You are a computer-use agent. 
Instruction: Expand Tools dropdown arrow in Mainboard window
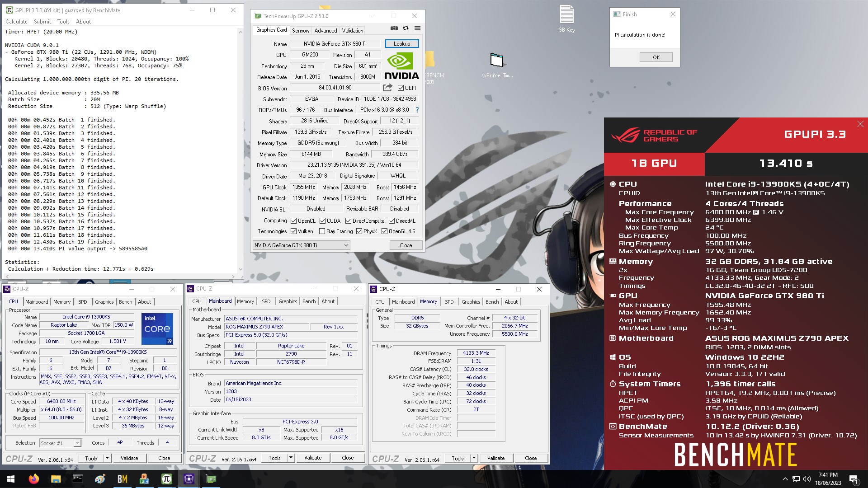pyautogui.click(x=291, y=458)
